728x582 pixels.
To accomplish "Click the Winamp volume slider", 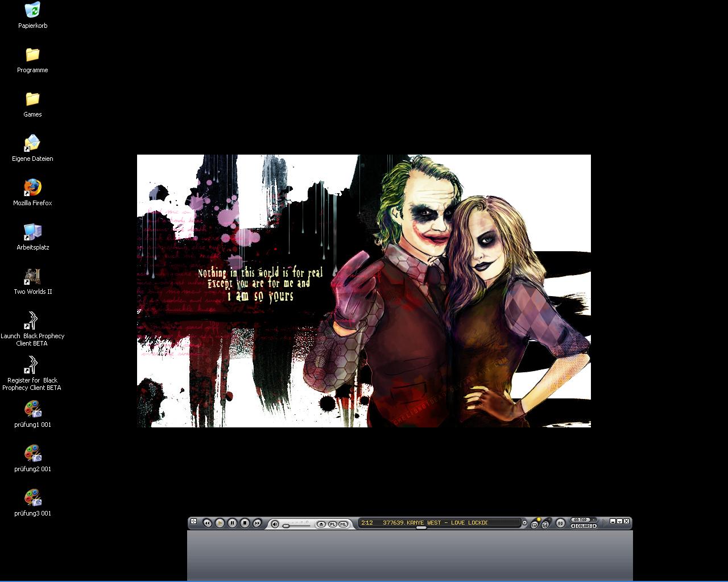I will coord(297,526).
